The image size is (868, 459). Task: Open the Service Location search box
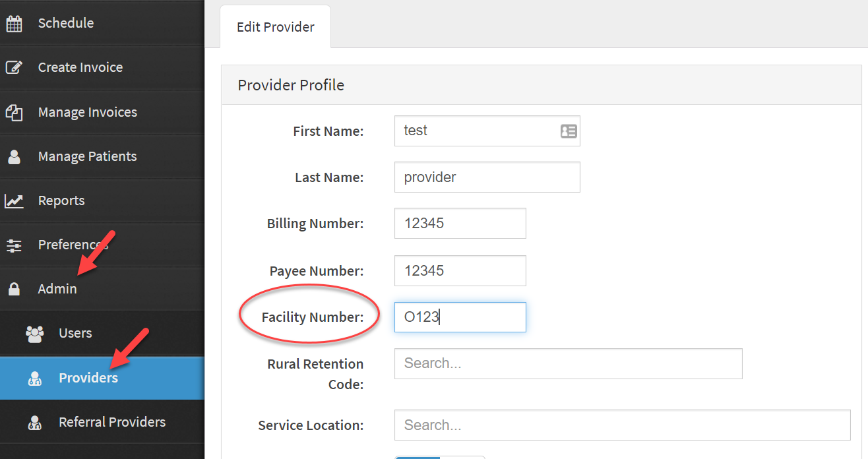[622, 425]
